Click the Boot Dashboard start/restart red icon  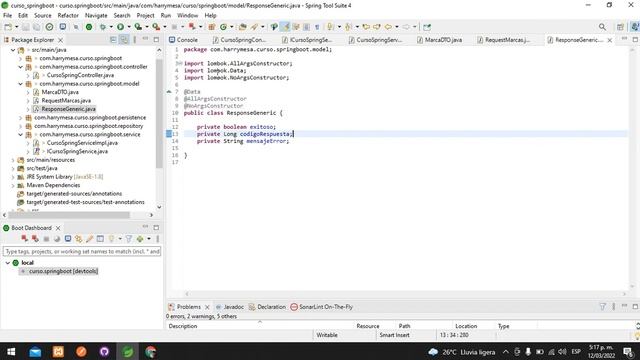25,239
